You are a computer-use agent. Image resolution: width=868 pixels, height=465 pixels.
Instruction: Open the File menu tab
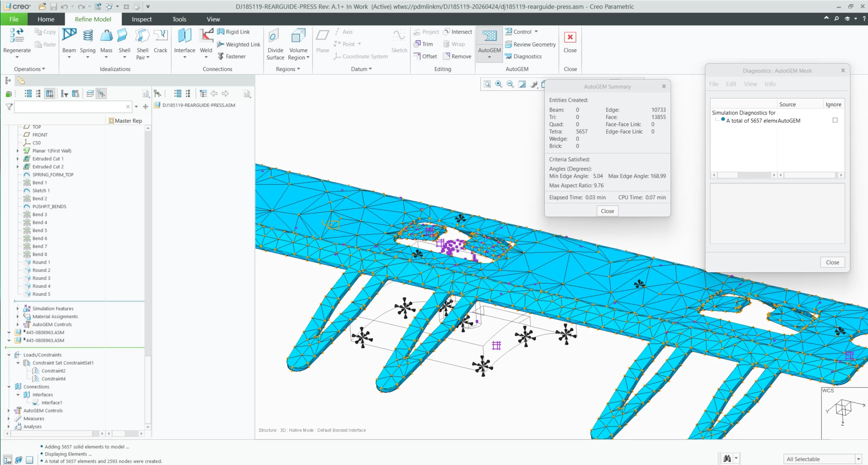pos(14,19)
